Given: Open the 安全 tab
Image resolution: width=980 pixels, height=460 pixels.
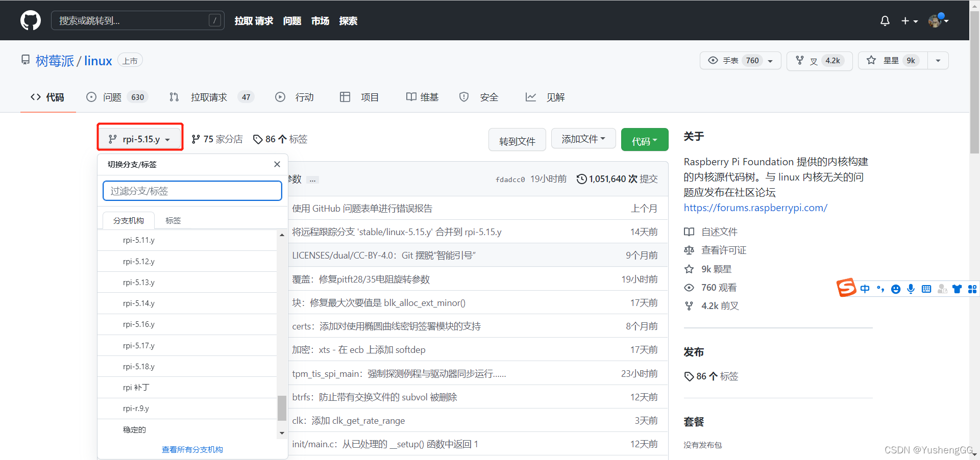Looking at the screenshot, I should 479,97.
